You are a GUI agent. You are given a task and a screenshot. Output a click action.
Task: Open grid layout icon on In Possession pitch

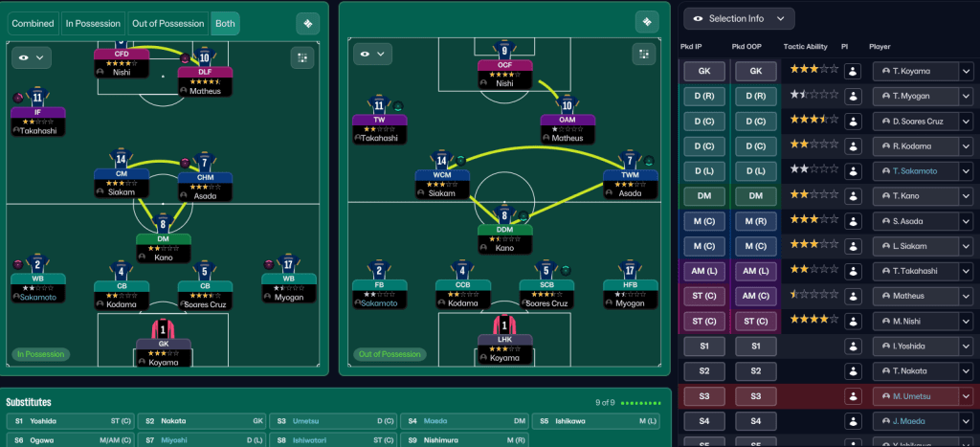click(302, 57)
